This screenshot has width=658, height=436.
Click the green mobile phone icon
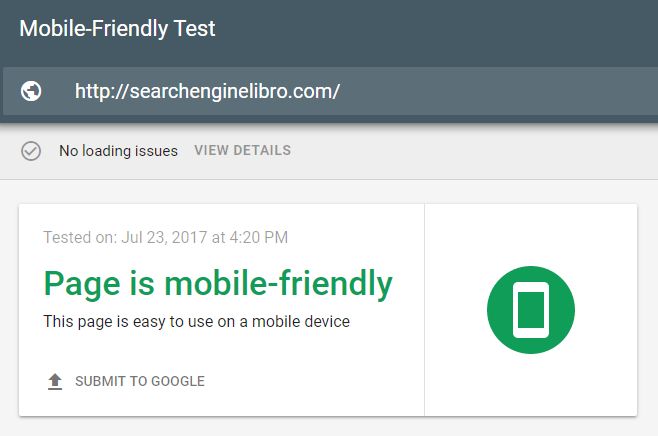point(531,310)
